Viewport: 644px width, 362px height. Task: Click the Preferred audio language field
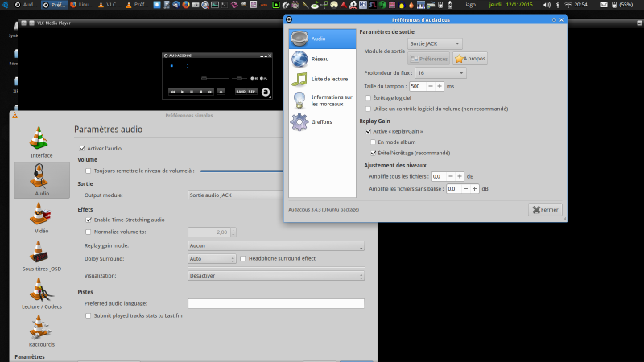coord(275,304)
